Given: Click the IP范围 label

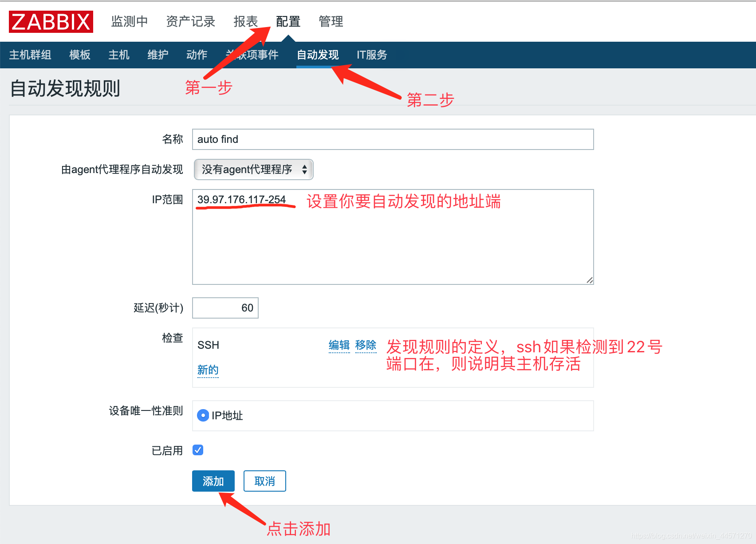Looking at the screenshot, I should [167, 200].
